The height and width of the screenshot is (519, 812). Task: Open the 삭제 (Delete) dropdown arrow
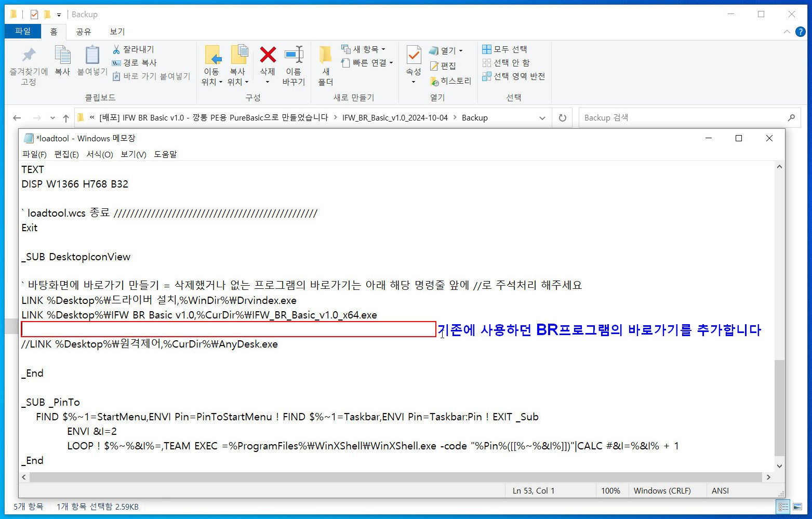tap(268, 82)
